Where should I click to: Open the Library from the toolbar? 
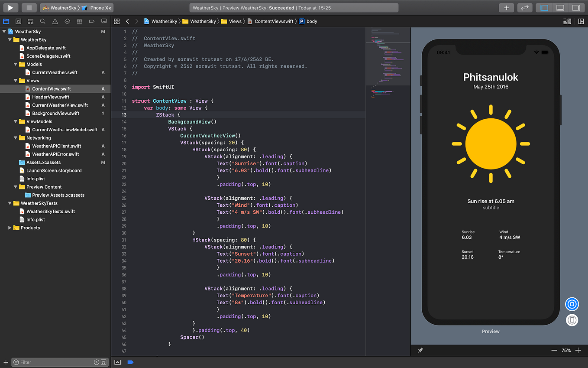click(506, 7)
